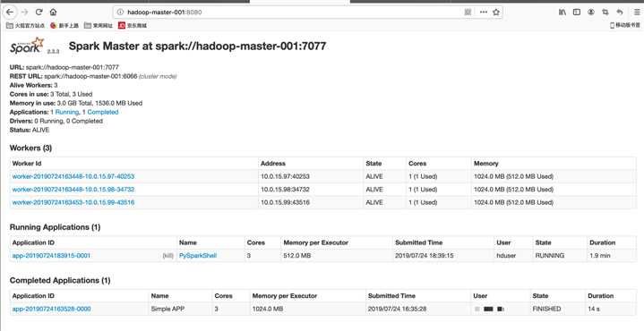Open 移动版书签 mobile bookmarks

coord(624,25)
